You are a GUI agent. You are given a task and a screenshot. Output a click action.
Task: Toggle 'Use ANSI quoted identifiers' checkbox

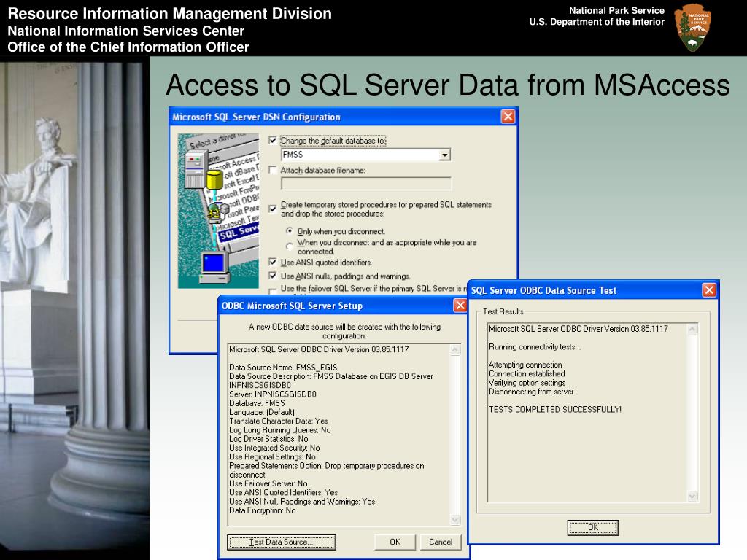(x=273, y=262)
